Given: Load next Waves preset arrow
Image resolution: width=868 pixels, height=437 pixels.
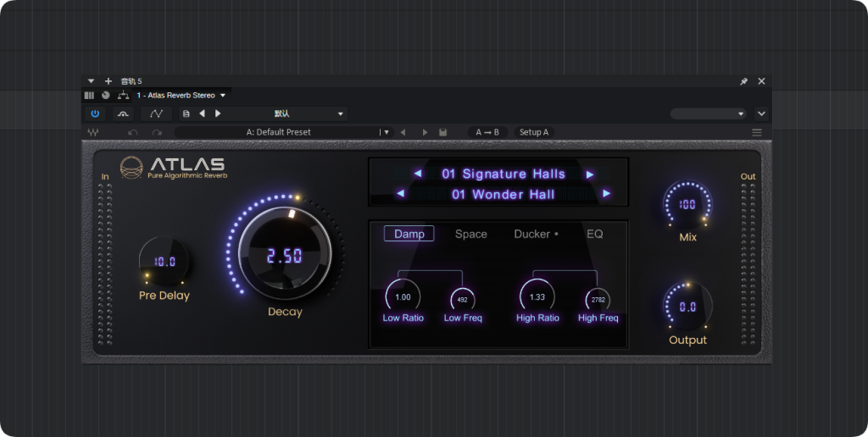Looking at the screenshot, I should click(x=426, y=132).
